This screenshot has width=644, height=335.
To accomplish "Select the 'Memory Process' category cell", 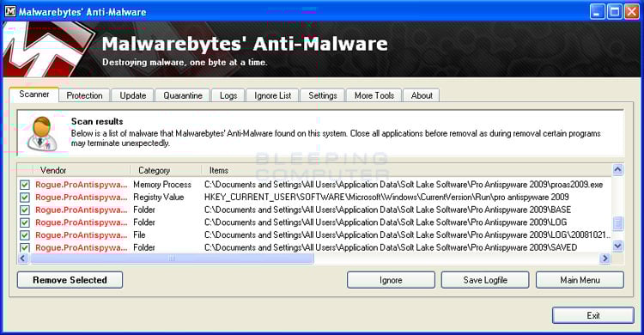I will click(x=162, y=185).
